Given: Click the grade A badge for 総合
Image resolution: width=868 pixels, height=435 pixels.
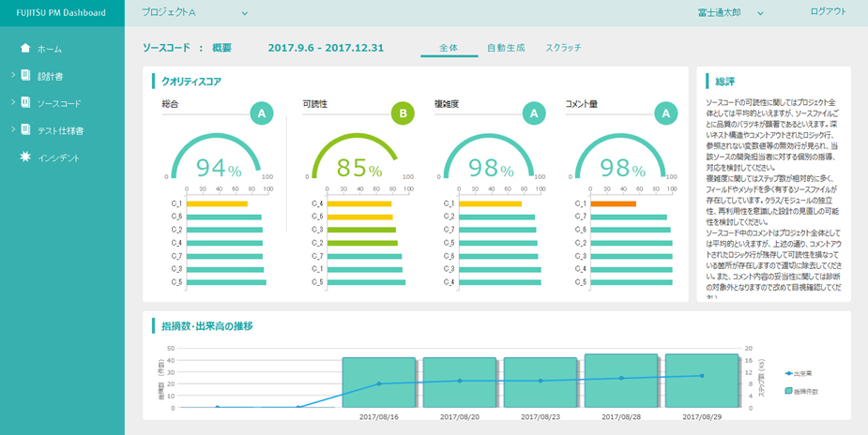Looking at the screenshot, I should click(x=262, y=113).
